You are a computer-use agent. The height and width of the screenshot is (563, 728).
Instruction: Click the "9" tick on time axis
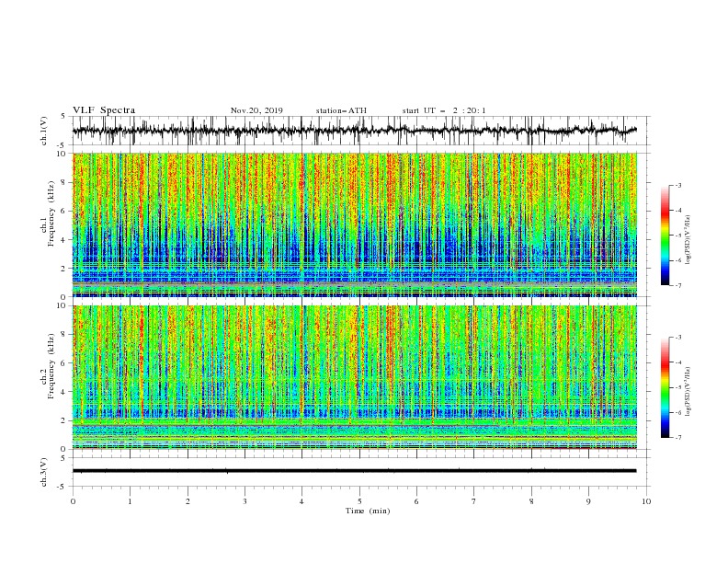coord(588,501)
